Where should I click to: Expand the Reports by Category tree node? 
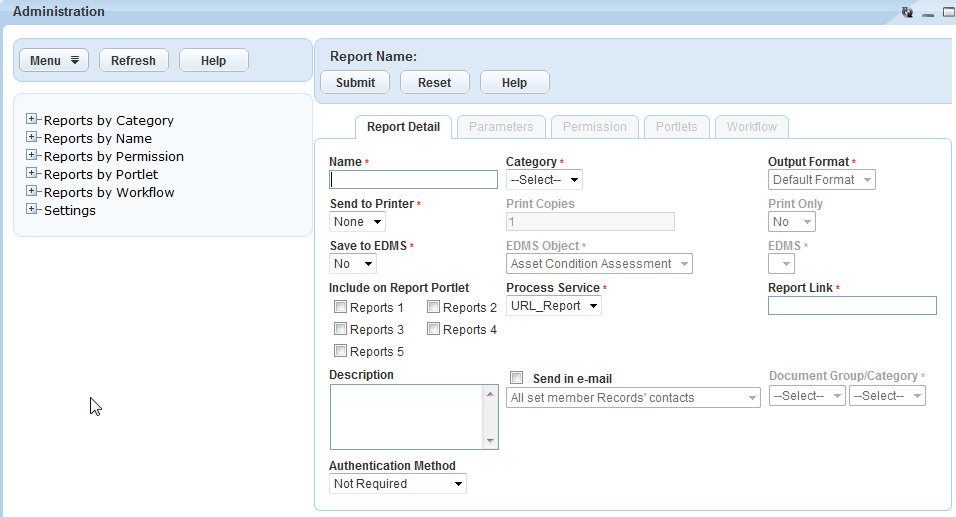(32, 120)
